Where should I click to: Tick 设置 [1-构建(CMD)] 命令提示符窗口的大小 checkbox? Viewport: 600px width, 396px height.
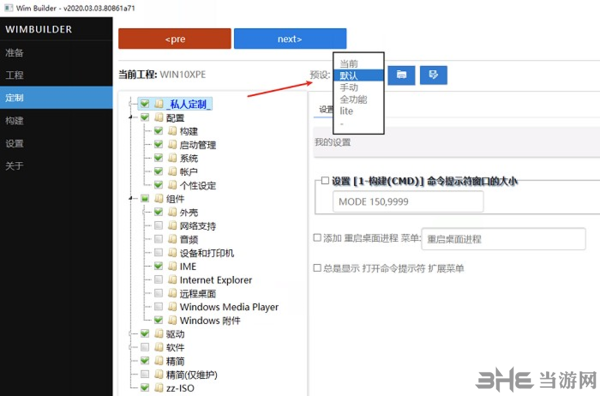tap(325, 180)
